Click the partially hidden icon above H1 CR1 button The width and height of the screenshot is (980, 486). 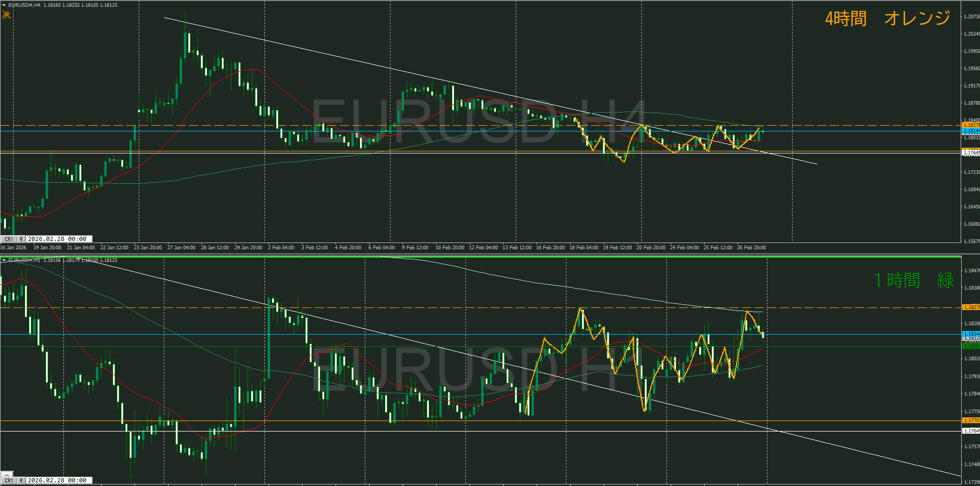coord(7,474)
